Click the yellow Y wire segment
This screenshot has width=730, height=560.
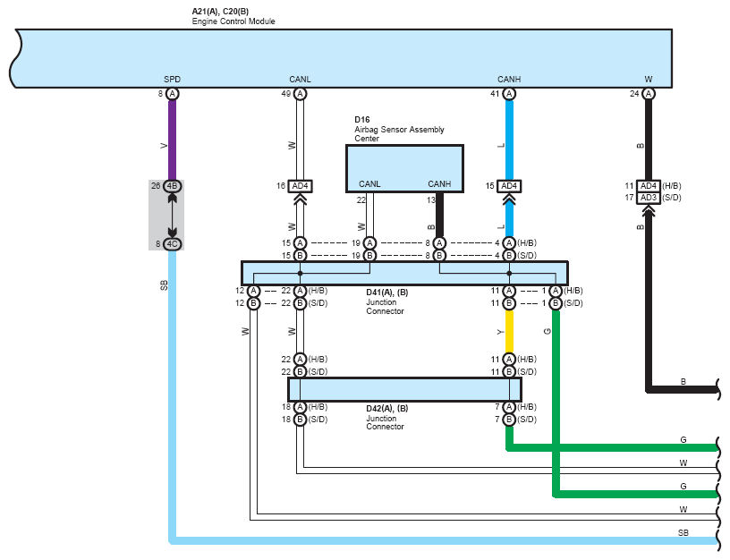coord(509,332)
